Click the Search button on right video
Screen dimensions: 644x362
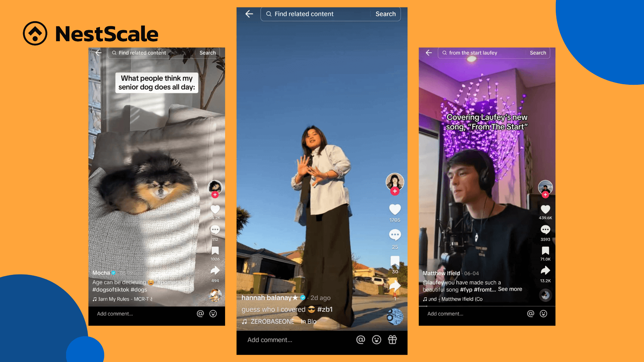538,53
